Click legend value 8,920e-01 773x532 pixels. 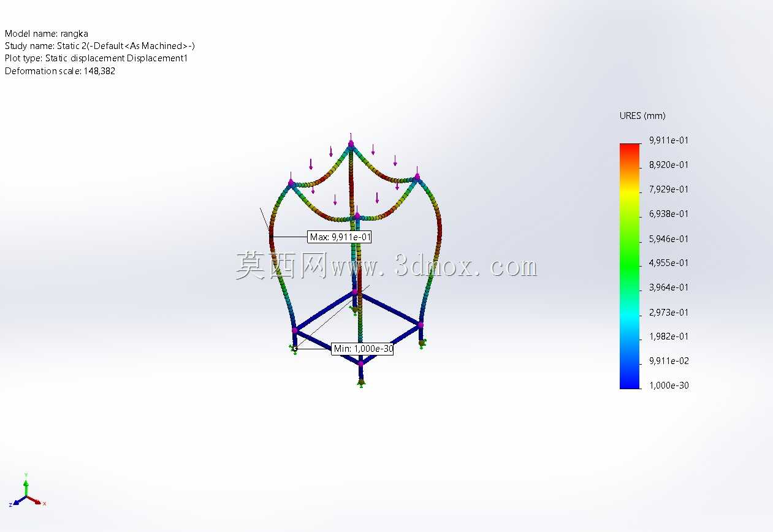point(669,165)
